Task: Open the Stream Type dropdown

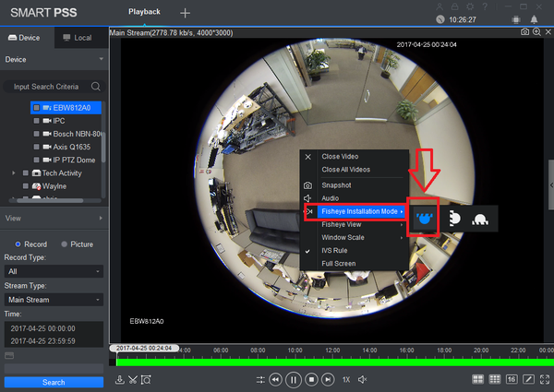Action: [x=54, y=299]
